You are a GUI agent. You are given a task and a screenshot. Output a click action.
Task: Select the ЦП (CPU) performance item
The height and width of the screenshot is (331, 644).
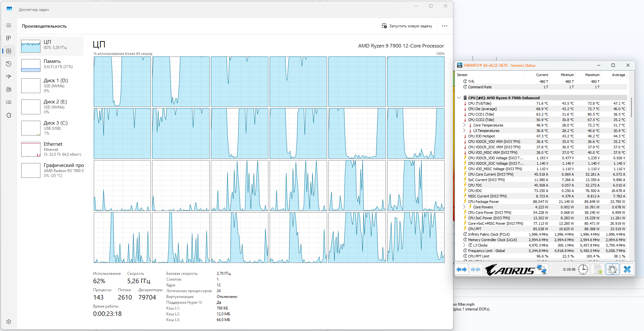click(51, 46)
